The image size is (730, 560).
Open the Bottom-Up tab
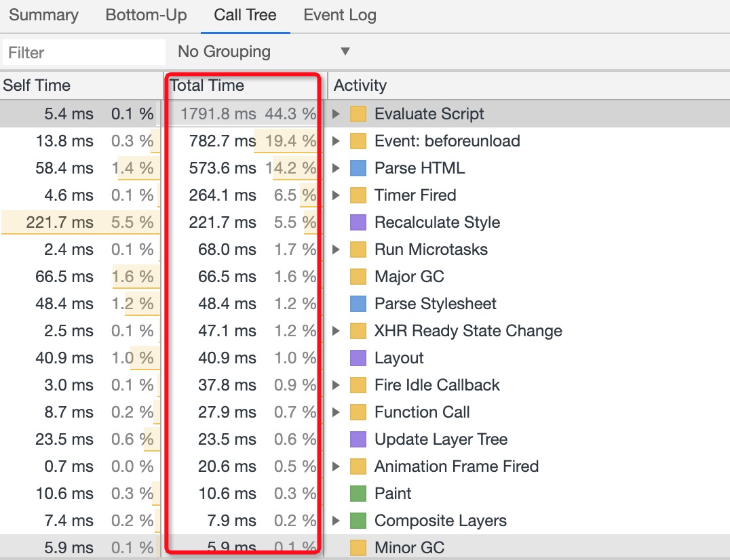point(146,16)
